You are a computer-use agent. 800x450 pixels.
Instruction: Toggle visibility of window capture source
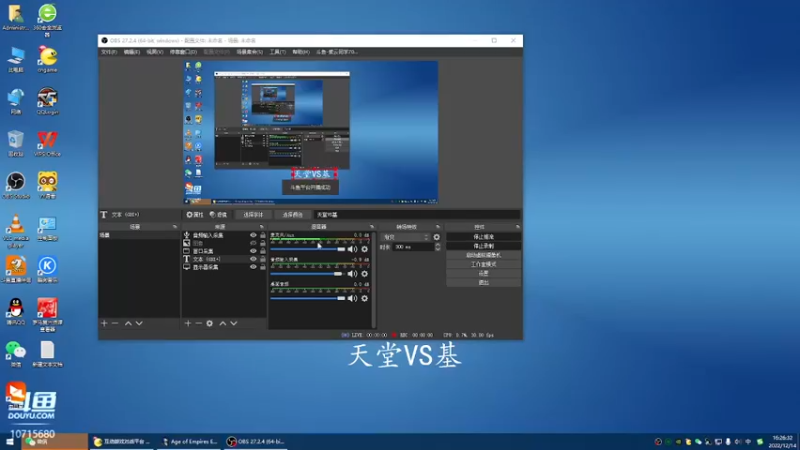point(253,251)
